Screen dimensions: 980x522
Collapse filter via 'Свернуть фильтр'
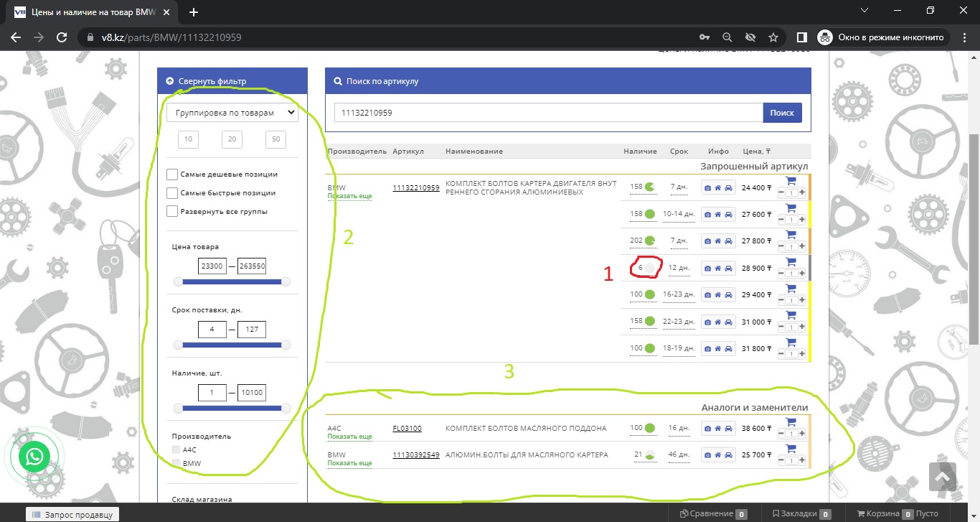tap(206, 81)
